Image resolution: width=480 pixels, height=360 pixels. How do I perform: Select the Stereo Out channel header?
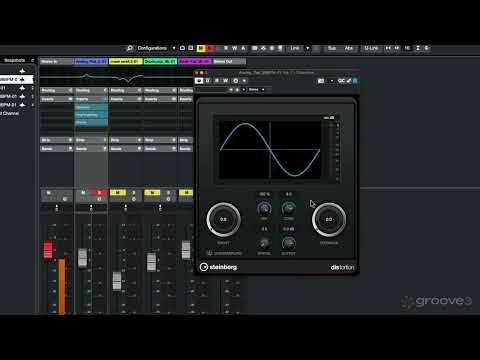(x=229, y=61)
